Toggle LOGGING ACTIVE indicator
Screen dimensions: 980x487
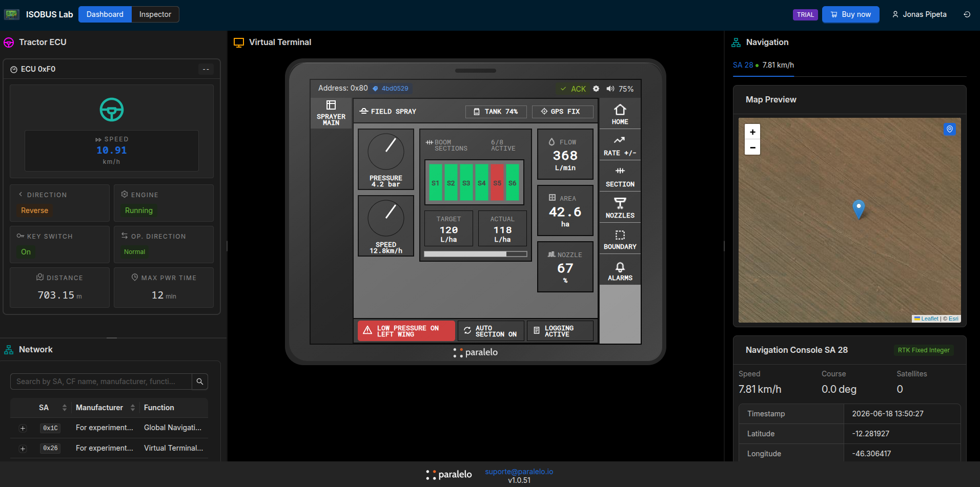(560, 331)
